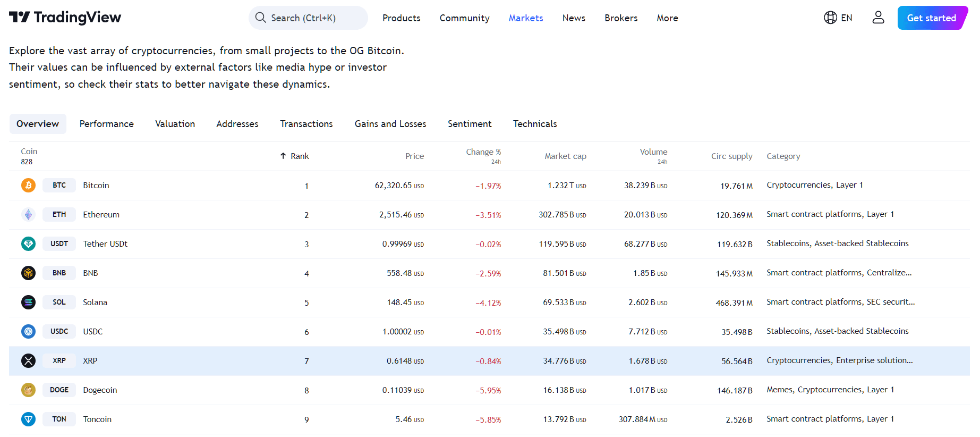
Task: Sort by the Change % column header
Action: [x=483, y=152]
